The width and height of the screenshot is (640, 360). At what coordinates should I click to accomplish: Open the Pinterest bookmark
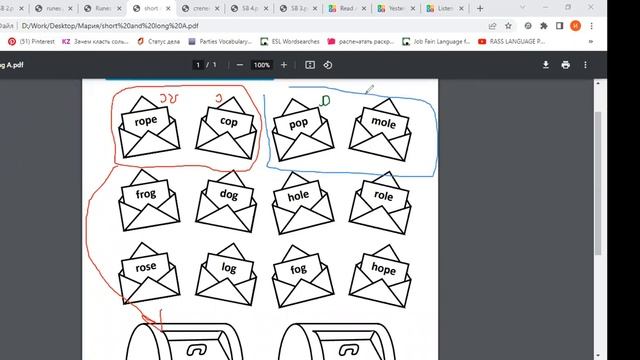coord(31,41)
